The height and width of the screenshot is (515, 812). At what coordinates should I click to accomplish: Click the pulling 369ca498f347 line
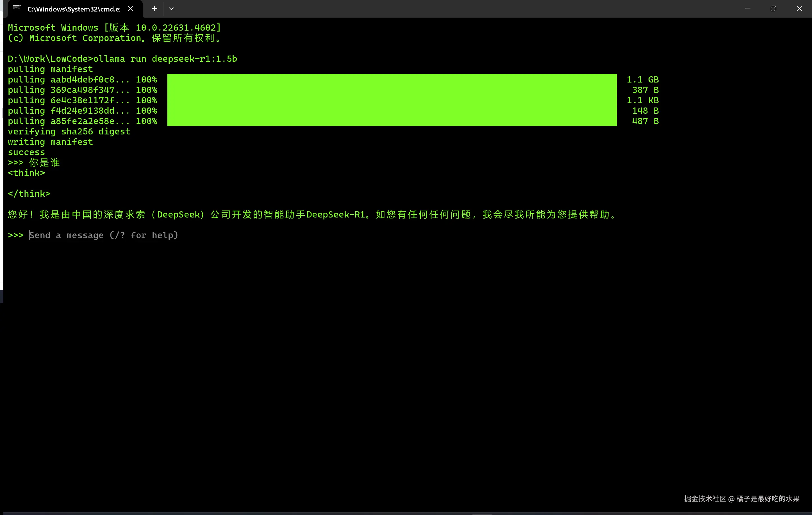tap(83, 90)
